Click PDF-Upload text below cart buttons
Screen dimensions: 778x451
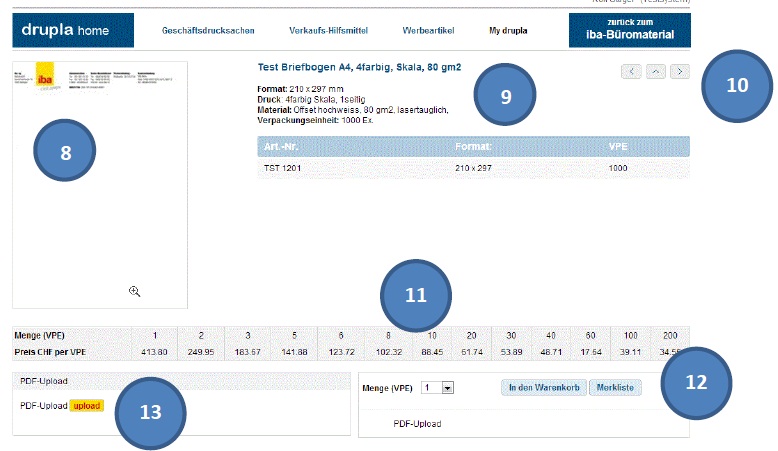coord(417,424)
